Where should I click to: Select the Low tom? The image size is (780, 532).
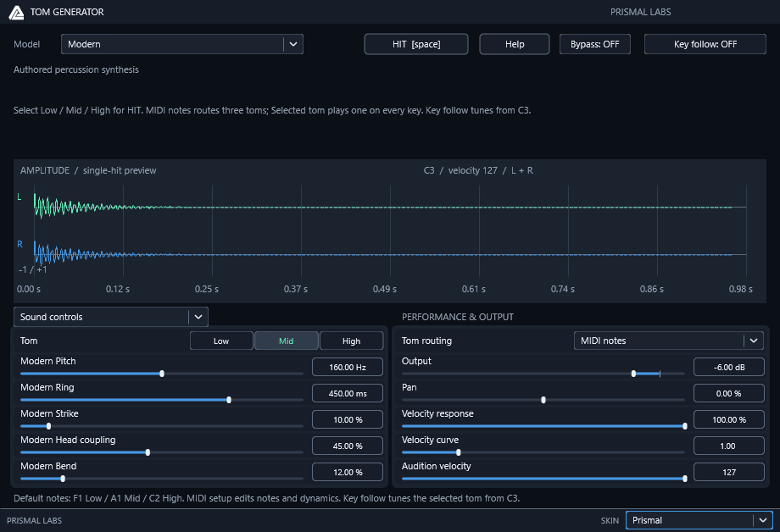click(x=221, y=341)
